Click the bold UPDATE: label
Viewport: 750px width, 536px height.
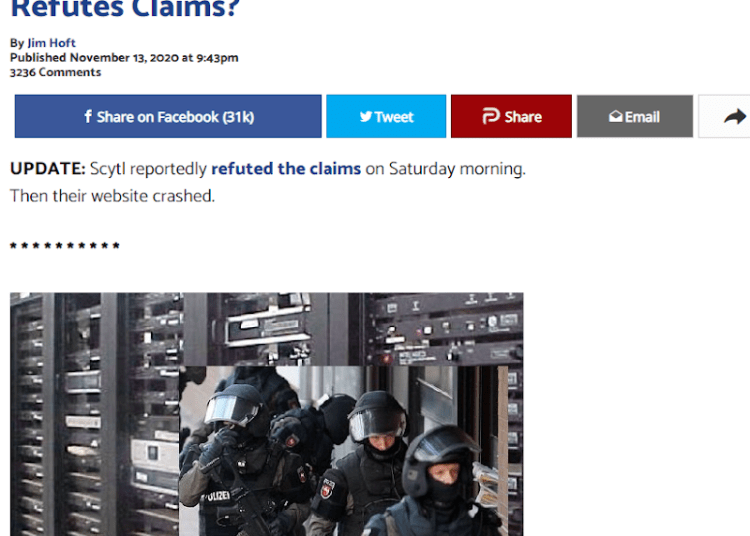[x=48, y=169]
